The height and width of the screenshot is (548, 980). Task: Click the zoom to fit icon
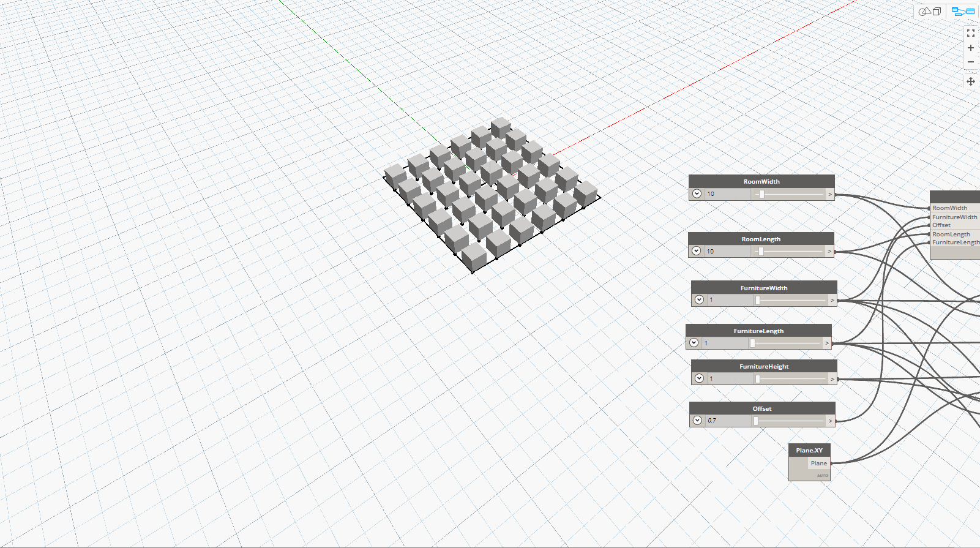971,33
